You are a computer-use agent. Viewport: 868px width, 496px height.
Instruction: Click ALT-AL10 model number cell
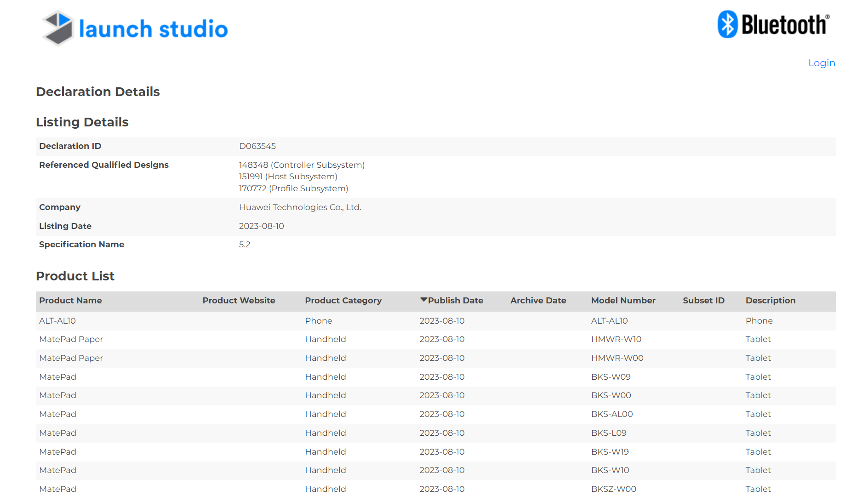click(609, 321)
